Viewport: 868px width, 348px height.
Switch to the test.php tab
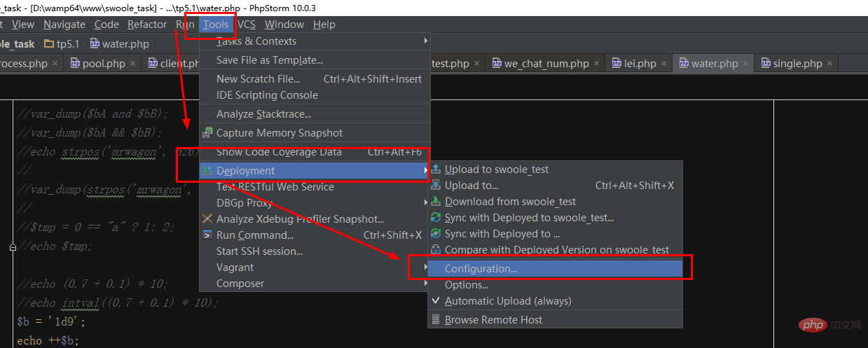[450, 64]
